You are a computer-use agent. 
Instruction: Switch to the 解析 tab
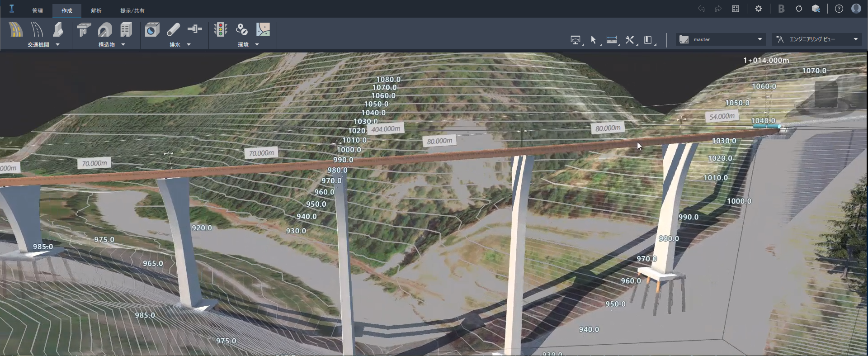tap(96, 10)
